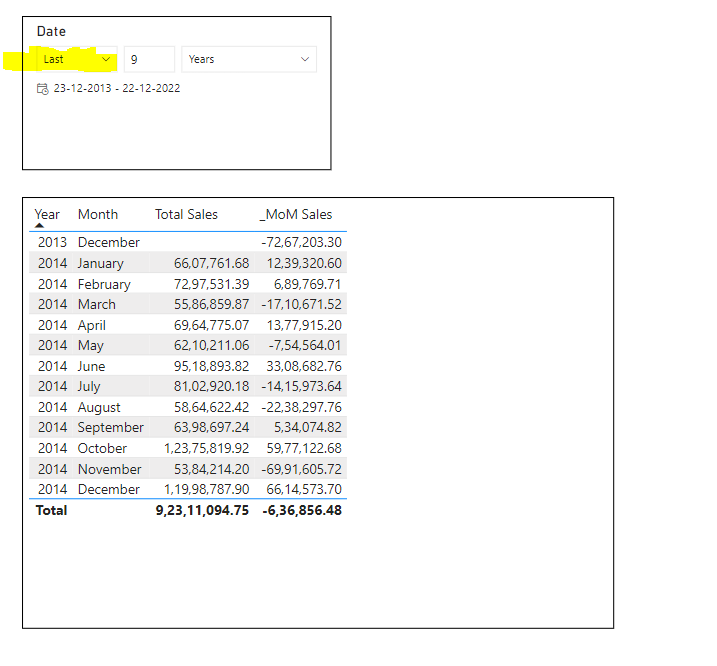Image resolution: width=717 pixels, height=666 pixels.
Task: Select March total sales 55,86,859.87
Action: coord(211,305)
